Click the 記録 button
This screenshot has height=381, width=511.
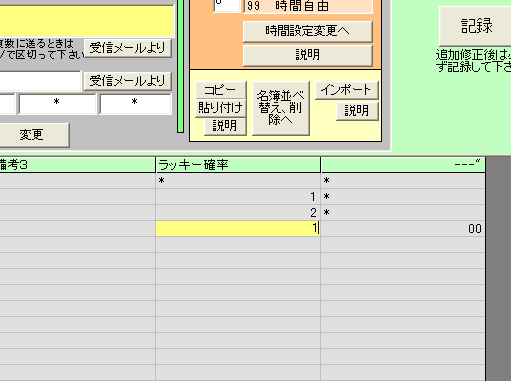pyautogui.click(x=476, y=26)
